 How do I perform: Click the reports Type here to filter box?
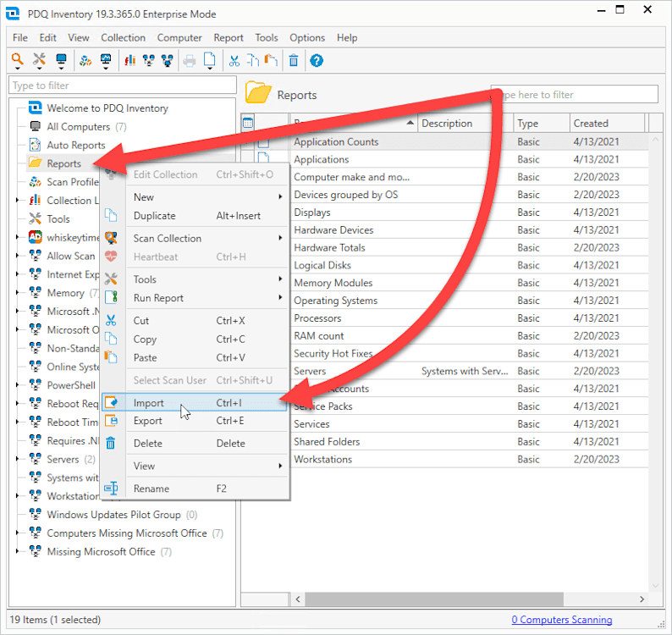(x=575, y=94)
